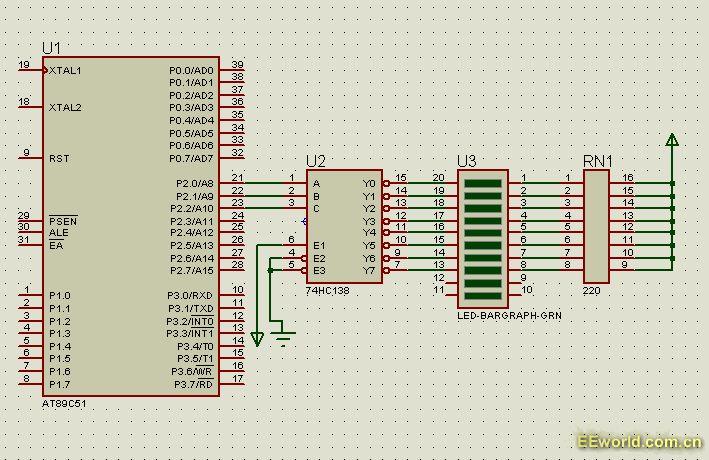Click the P1.3 pin label

pyautogui.click(x=60, y=333)
